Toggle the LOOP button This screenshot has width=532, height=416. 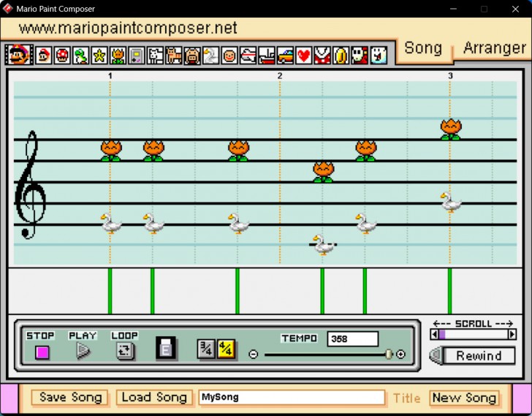coord(125,350)
